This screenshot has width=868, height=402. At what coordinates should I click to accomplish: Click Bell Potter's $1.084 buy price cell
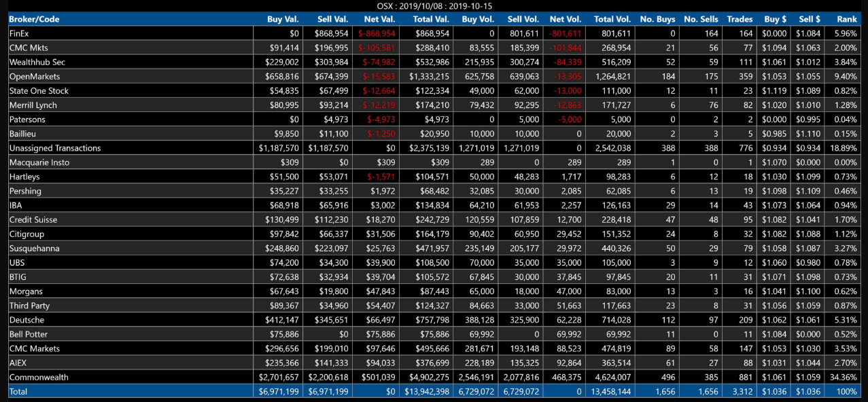tap(775, 334)
